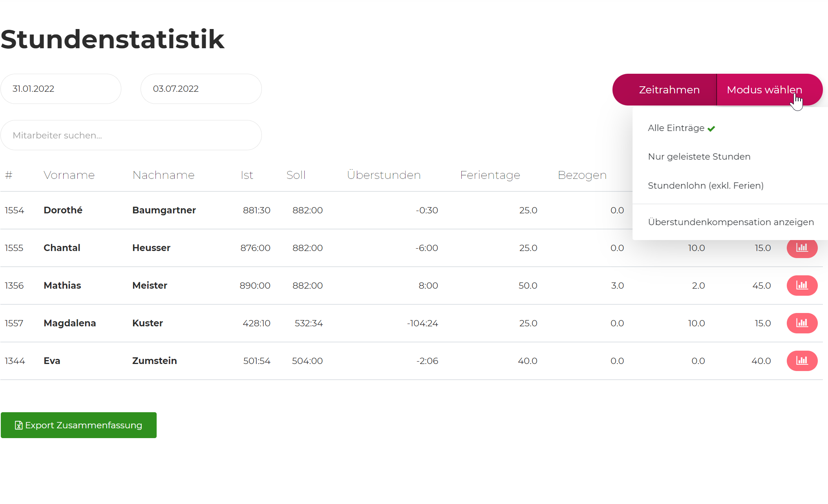Select Stundenlohn (exkl. Ferien) option
The width and height of the screenshot is (828, 504).
pyautogui.click(x=706, y=186)
